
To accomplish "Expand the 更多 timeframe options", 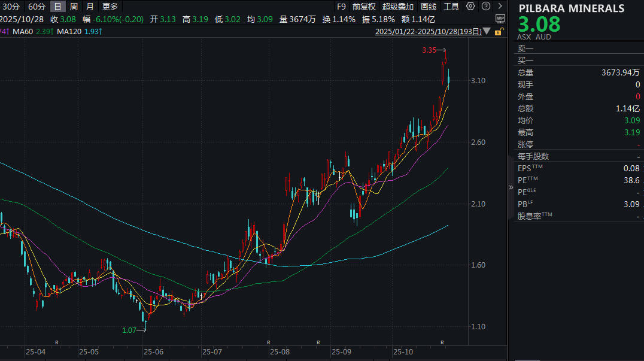I will pyautogui.click(x=110, y=7).
